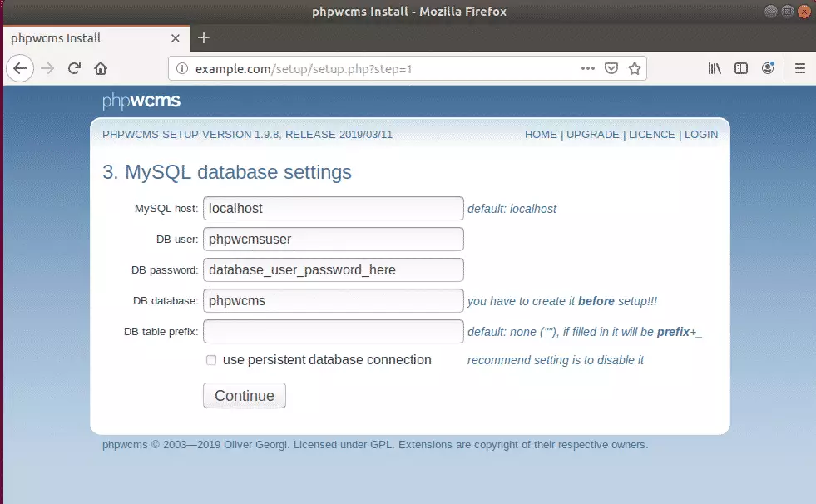Open the UPGRADE link
The height and width of the screenshot is (504, 816).
[593, 134]
